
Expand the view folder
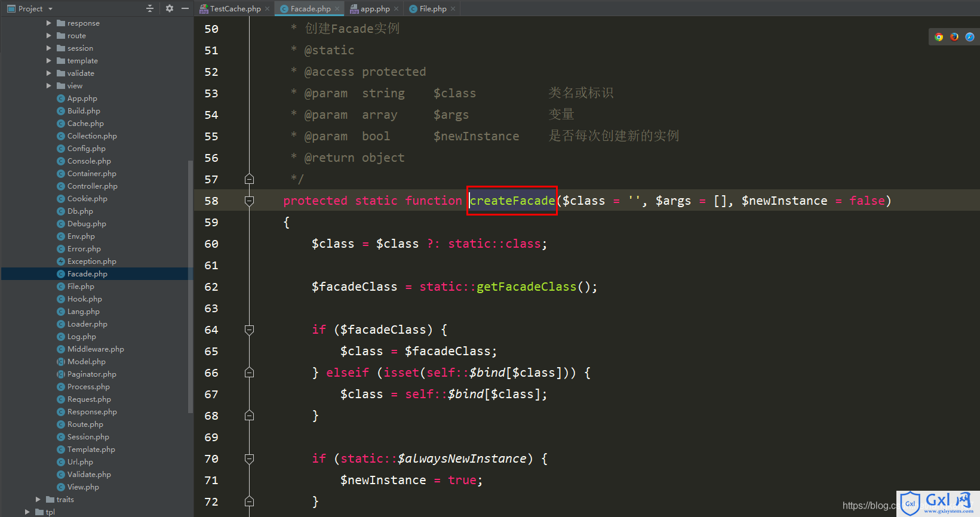(49, 86)
